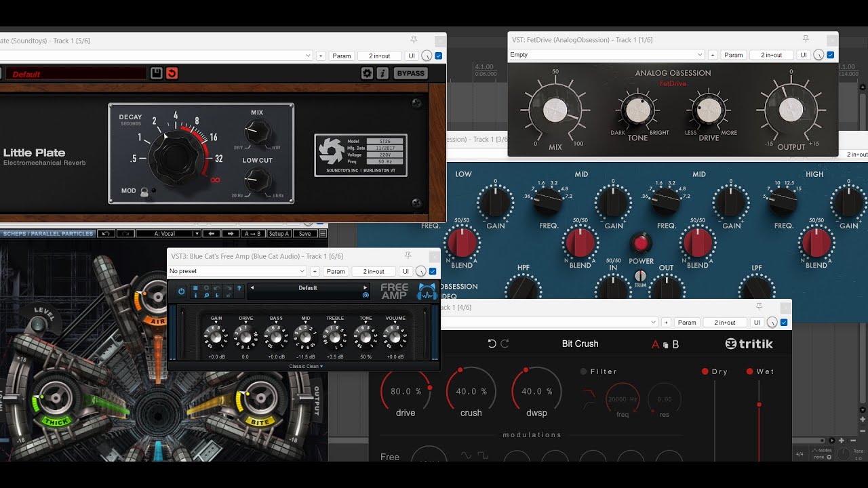The image size is (868, 488).
Task: Disable FetDrive plugin enable checkbox
Action: pos(831,55)
